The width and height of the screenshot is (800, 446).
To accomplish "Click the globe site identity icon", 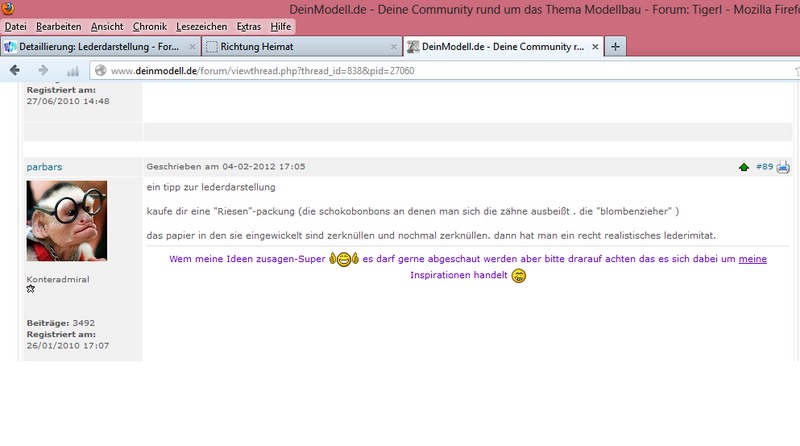I will coord(101,70).
